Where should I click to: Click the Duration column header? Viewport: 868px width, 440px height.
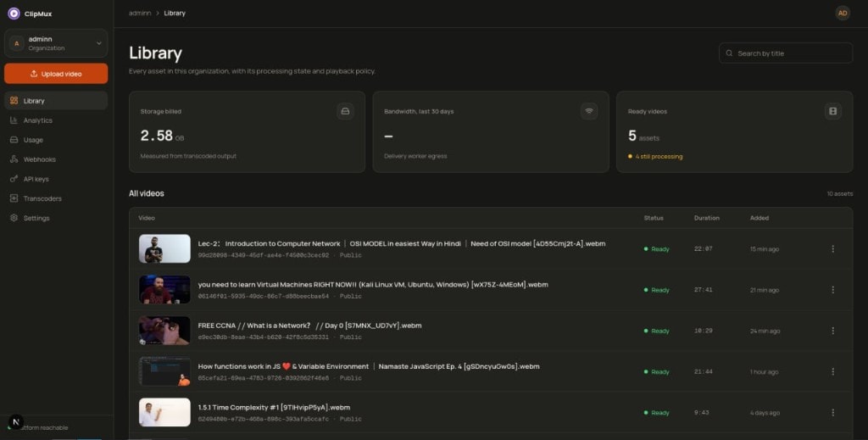[706, 218]
